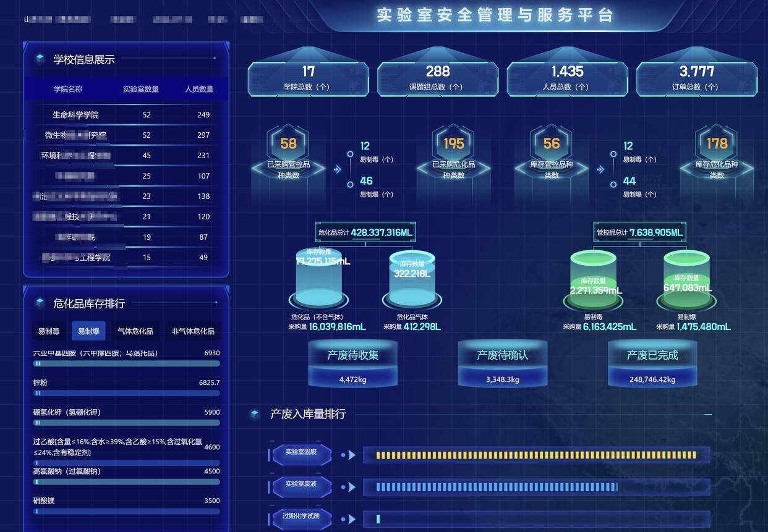Click the cube icon beside 危化品库存排行
The width and height of the screenshot is (768, 532).
pyautogui.click(x=40, y=303)
